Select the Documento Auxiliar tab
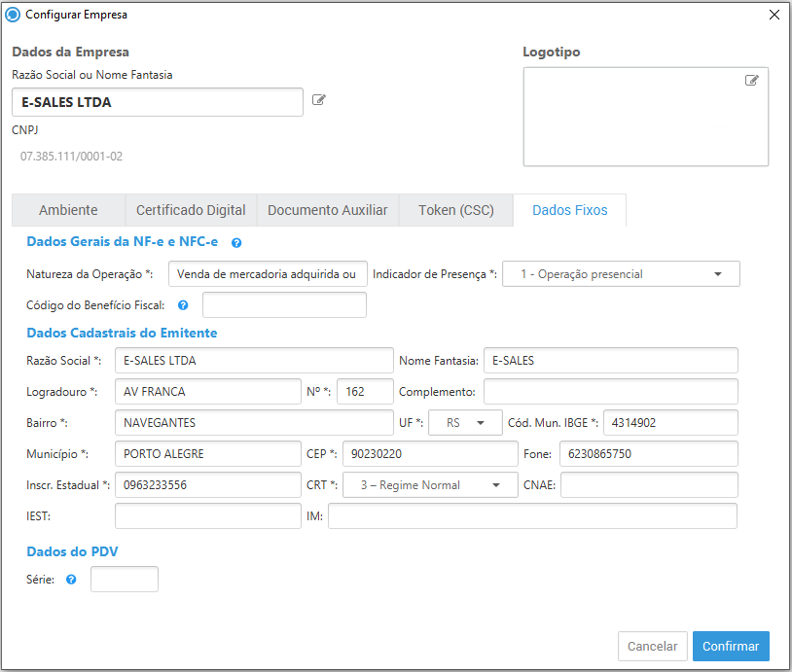Viewport: 792px width, 672px height. (328, 210)
